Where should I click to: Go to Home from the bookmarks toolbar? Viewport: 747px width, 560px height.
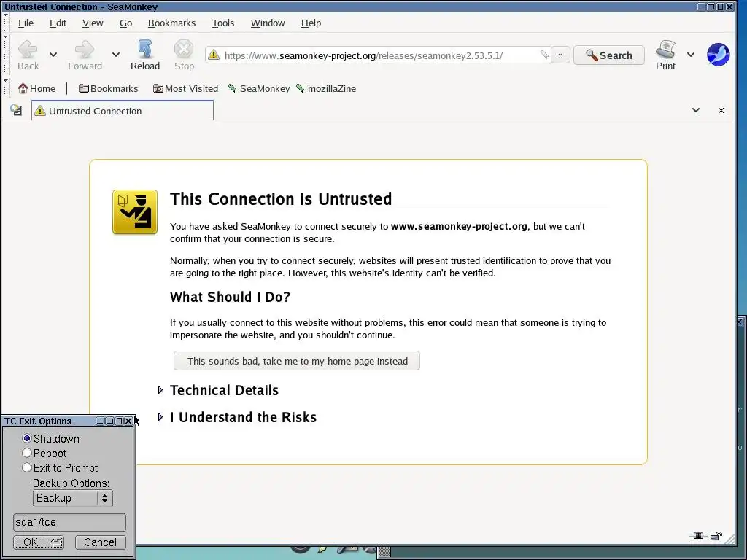[36, 88]
